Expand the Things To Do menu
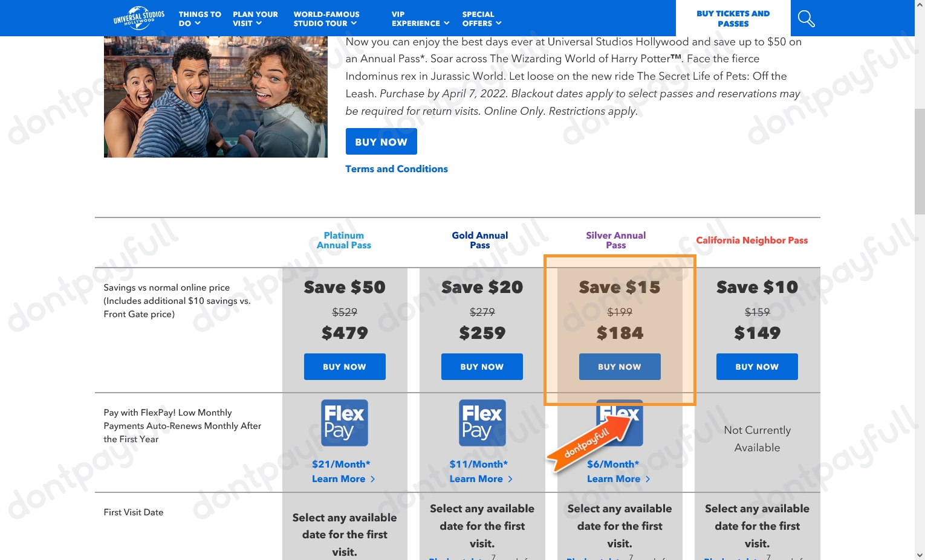This screenshot has height=560, width=925. [200, 19]
